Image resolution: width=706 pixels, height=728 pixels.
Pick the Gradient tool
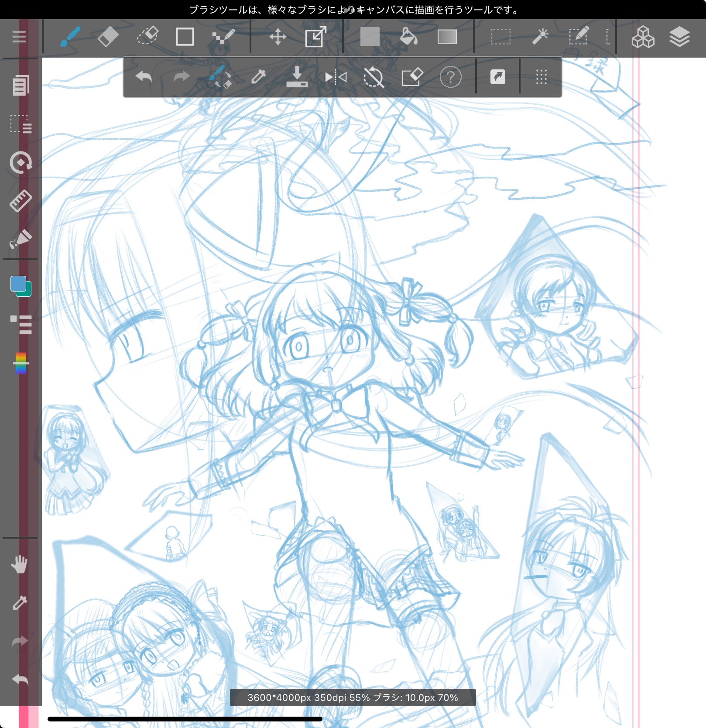coord(447,37)
